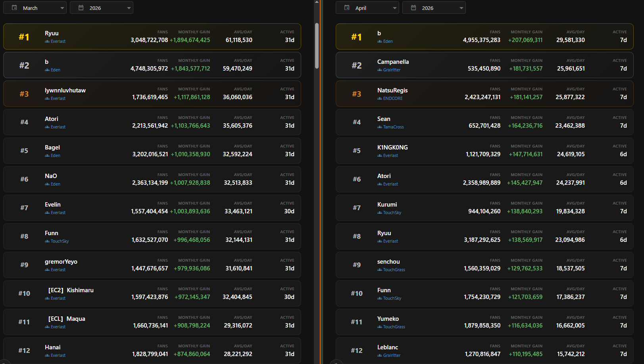The image size is (644, 364).
Task: Click the guild icon under Ryuu in April panel
Action: click(x=380, y=241)
